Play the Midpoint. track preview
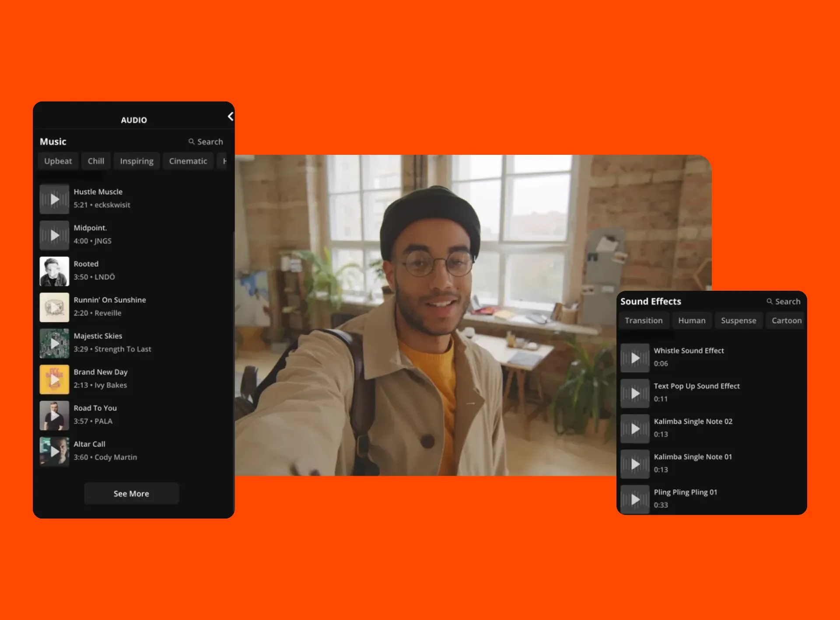Viewport: 840px width, 620px height. click(x=54, y=235)
